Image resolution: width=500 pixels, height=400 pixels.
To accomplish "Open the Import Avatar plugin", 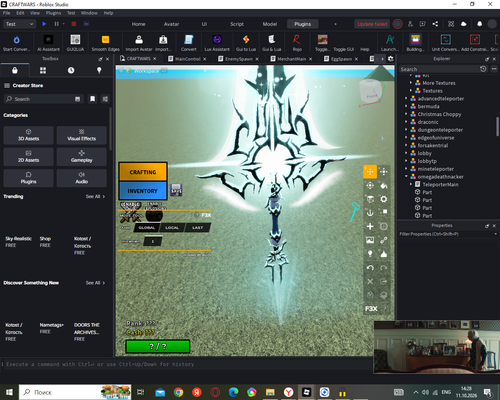I will tap(139, 43).
